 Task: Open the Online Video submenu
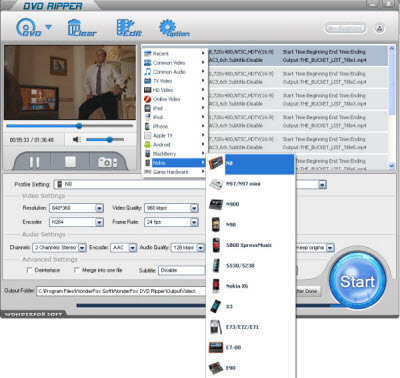[x=174, y=99]
